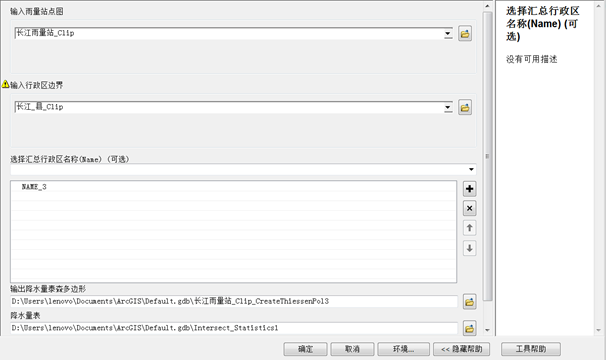Open 工具帮助 button
The image size is (606, 360).
tap(531, 349)
